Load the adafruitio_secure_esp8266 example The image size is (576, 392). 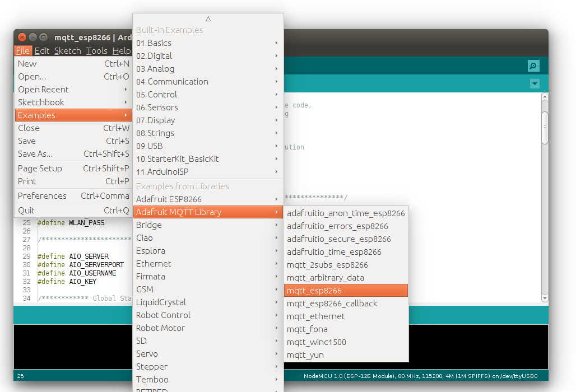tap(346, 239)
